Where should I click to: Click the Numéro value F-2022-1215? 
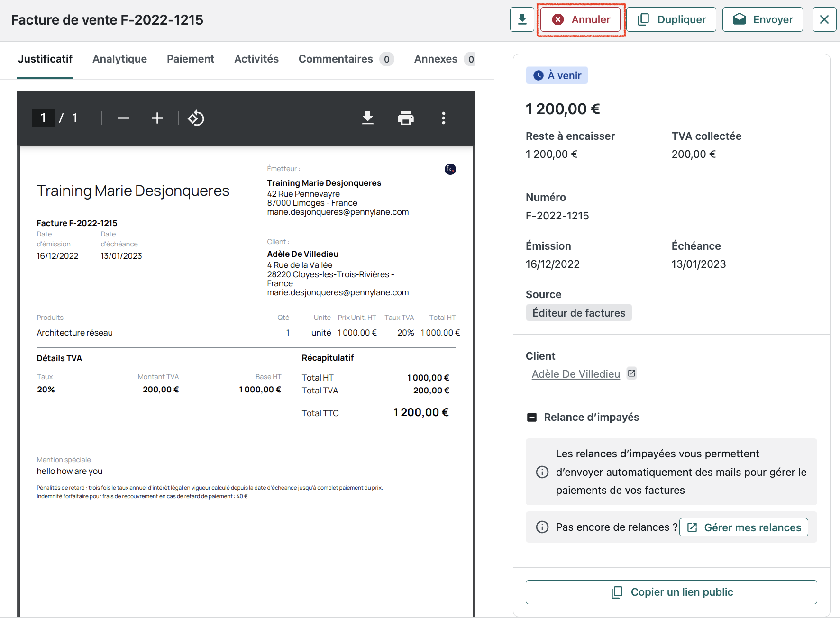tap(557, 216)
